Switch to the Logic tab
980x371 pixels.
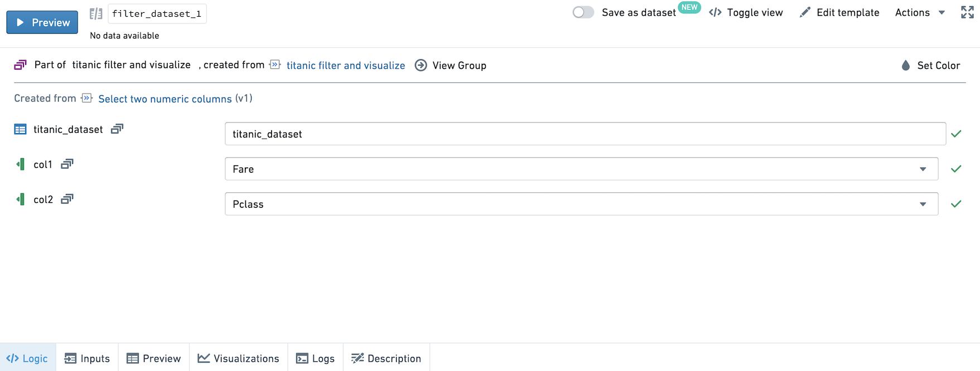coord(28,358)
